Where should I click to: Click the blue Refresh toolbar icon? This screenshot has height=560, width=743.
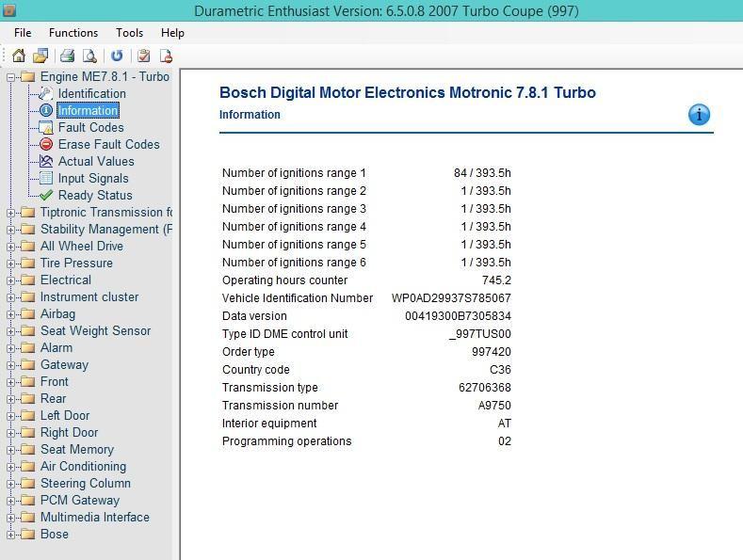(117, 56)
